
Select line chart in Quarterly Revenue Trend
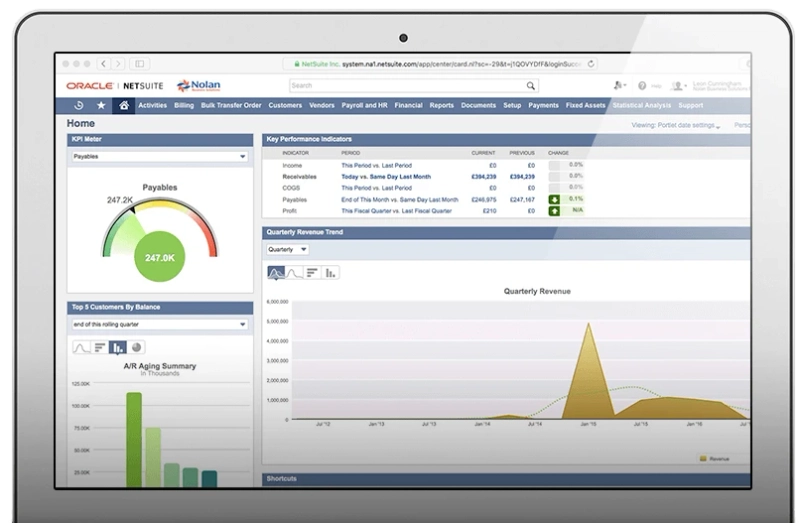click(294, 273)
